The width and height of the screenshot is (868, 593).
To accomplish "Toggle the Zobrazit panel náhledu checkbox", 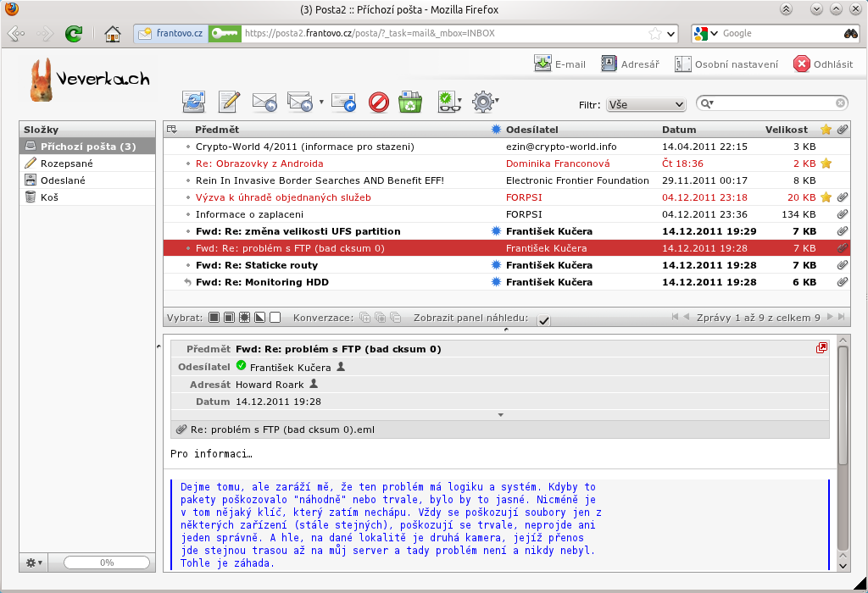I will pos(543,319).
